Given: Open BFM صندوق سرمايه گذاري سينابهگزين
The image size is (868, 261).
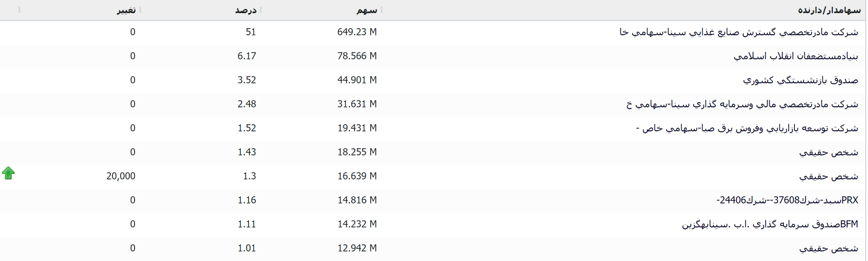Looking at the screenshot, I should pyautogui.click(x=770, y=224).
